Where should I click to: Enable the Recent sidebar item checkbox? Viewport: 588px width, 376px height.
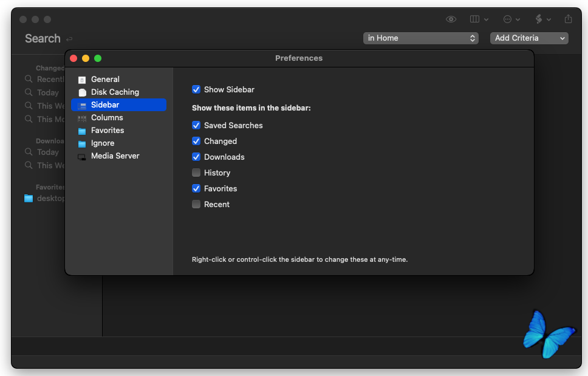click(196, 205)
